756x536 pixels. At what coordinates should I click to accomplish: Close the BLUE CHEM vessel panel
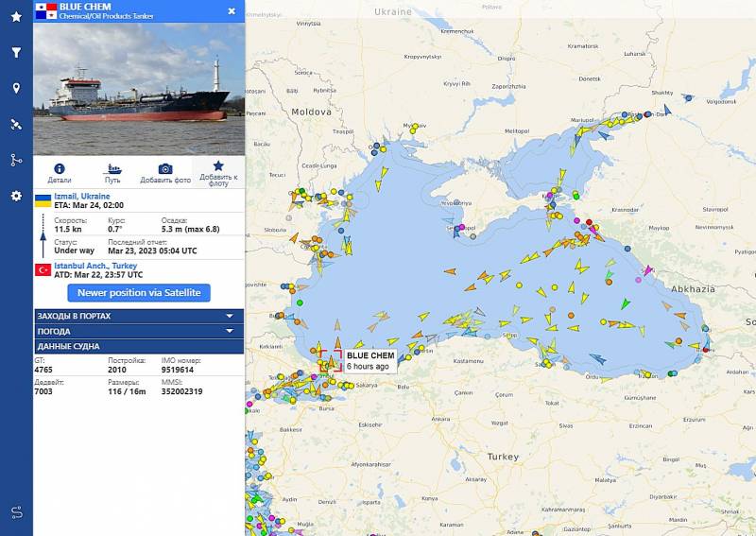pyautogui.click(x=232, y=11)
